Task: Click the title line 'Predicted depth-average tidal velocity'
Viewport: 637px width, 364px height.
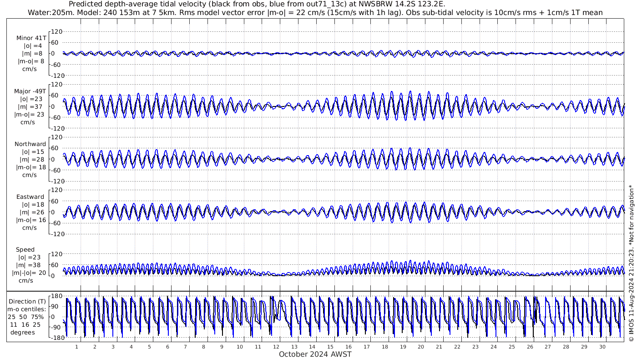Action: coord(257,4)
